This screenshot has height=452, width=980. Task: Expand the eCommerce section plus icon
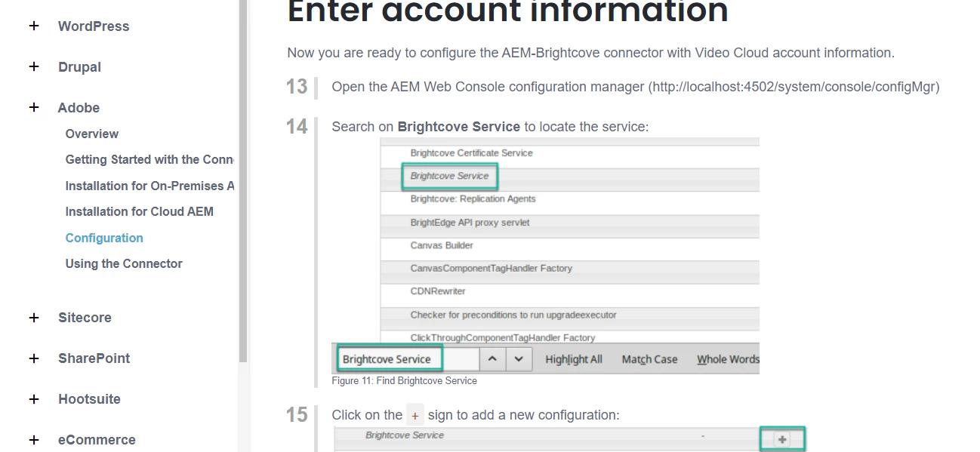(34, 440)
